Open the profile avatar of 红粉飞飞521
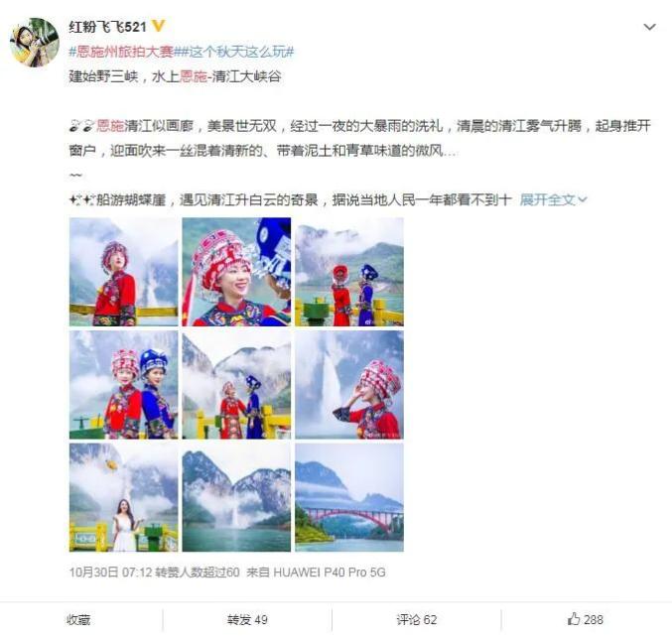The width and height of the screenshot is (672, 637). [x=35, y=43]
